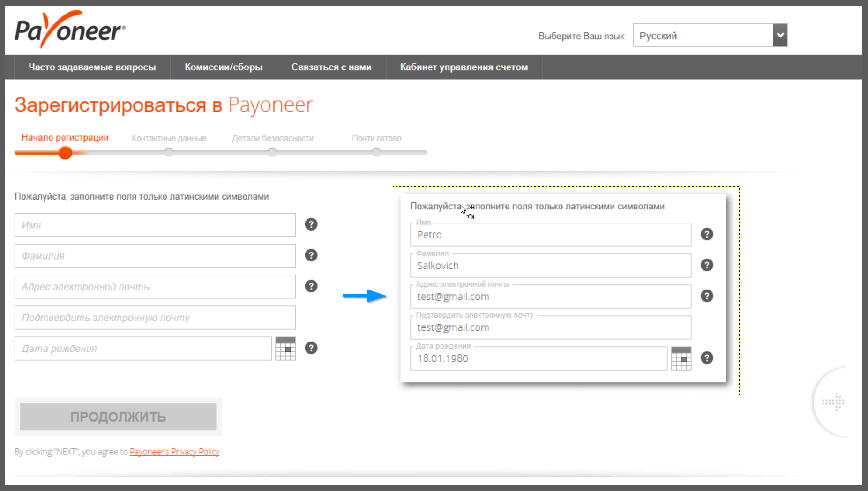868x491 pixels.
Task: Open calendar picker next to 18.01.1980 field
Action: click(x=681, y=358)
